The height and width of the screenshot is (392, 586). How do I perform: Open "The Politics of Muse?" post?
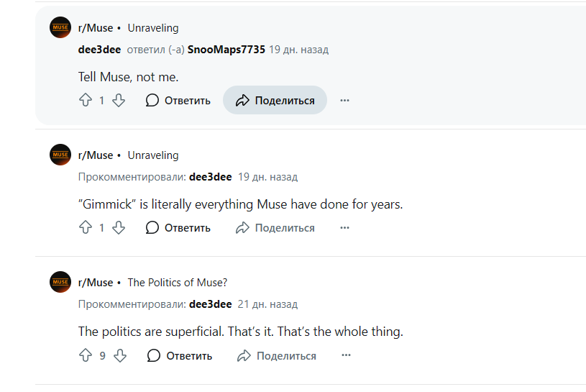[177, 283]
